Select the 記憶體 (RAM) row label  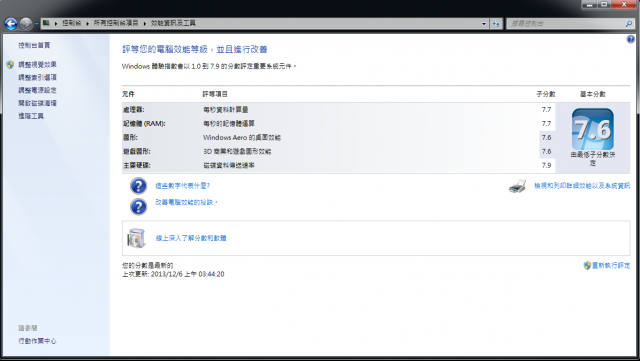144,123
